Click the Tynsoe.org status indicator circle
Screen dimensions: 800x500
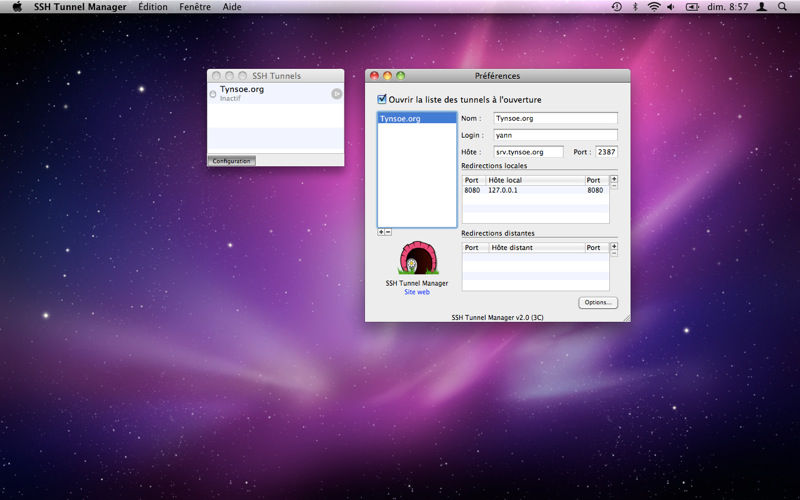pyautogui.click(x=213, y=94)
